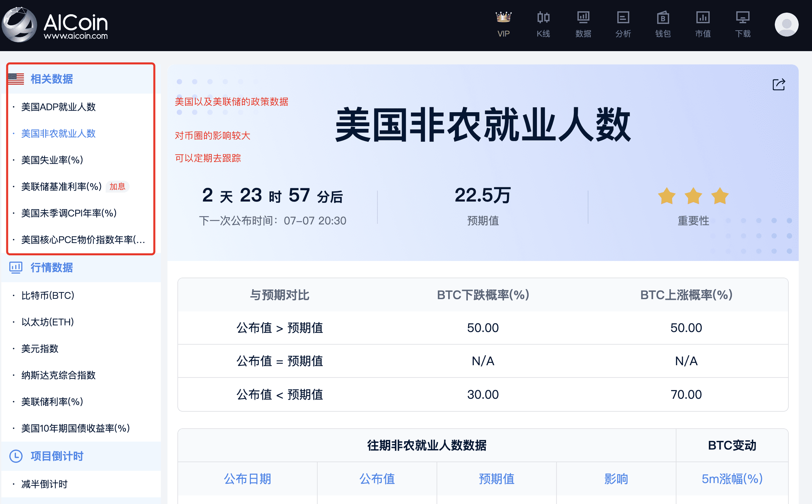Open 美国未季调CPI年率(%) item
812x504 pixels.
[x=69, y=213]
